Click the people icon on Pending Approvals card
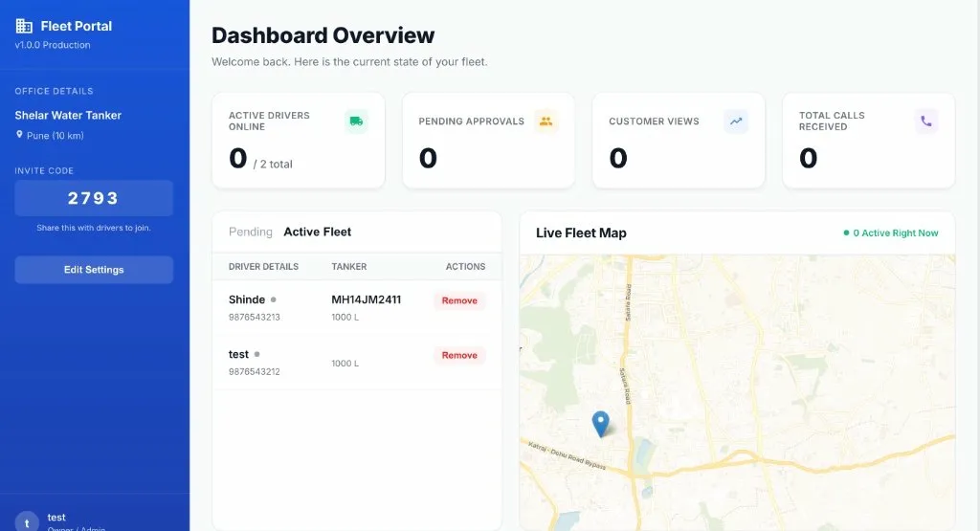This screenshot has width=980, height=531. tap(546, 122)
